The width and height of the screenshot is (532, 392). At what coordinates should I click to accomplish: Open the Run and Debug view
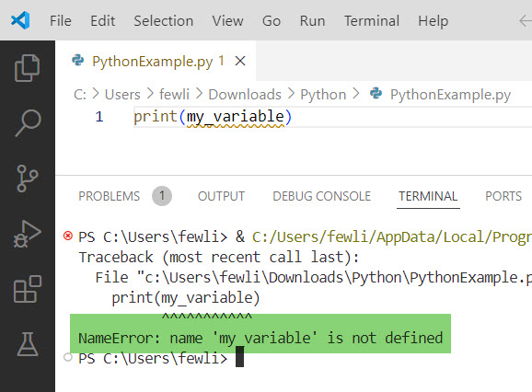click(27, 234)
